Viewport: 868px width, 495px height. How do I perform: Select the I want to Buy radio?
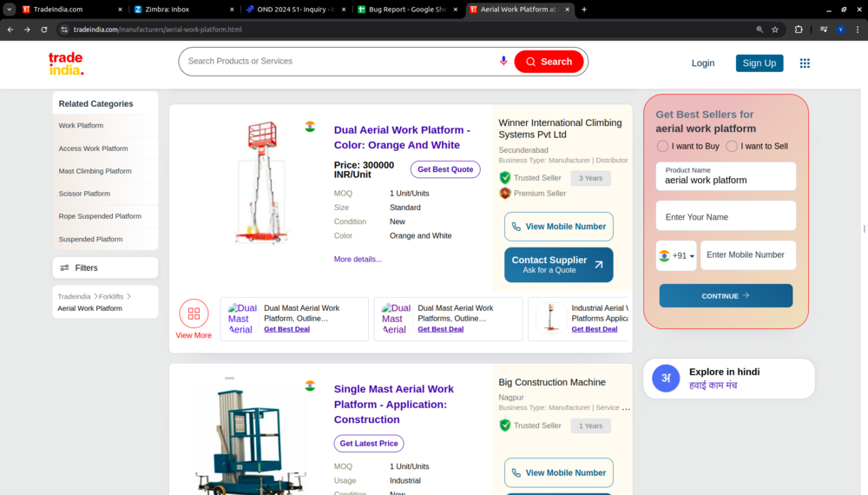tap(662, 146)
